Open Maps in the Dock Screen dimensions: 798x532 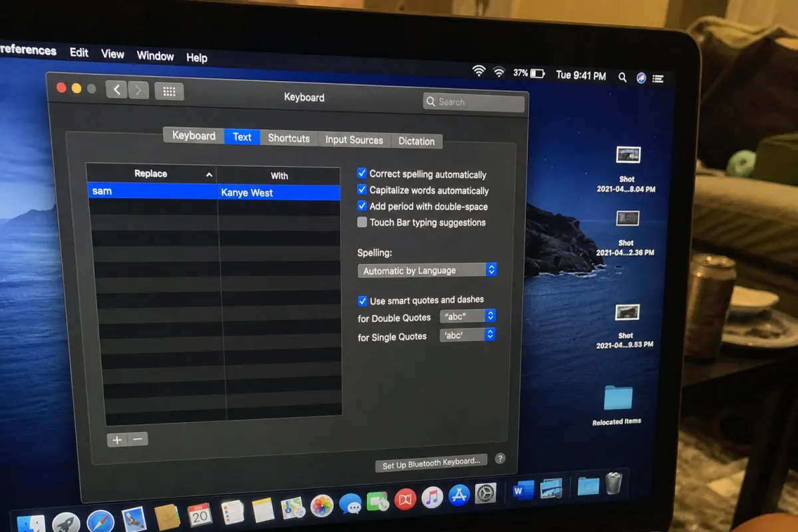tap(293, 508)
